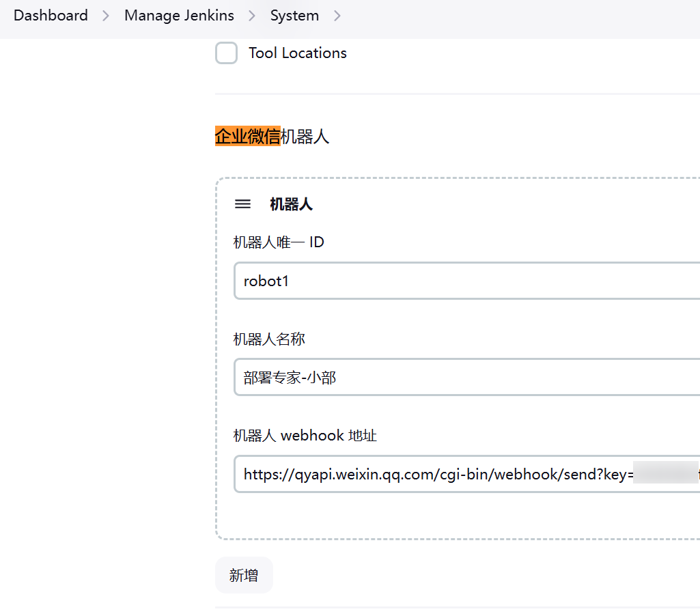700x616 pixels.
Task: Focus the robot1 unique ID field
Action: coord(464,281)
